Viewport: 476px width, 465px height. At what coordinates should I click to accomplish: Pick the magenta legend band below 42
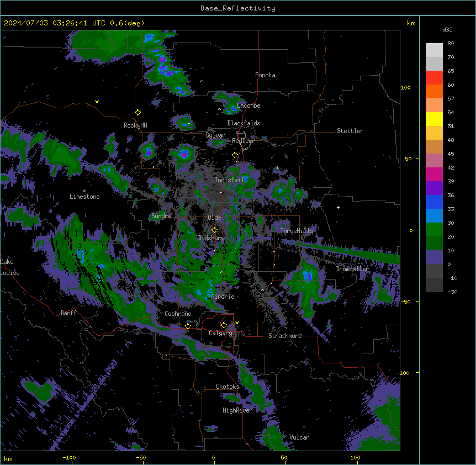[x=434, y=174]
